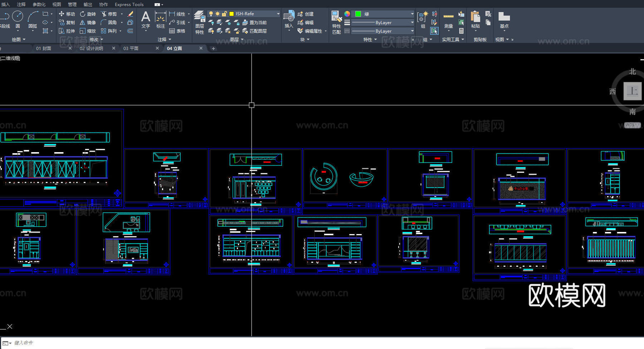Viewport: 644px width, 349px height.
Task: Toggle group selection on/off icon
Action: (434, 31)
